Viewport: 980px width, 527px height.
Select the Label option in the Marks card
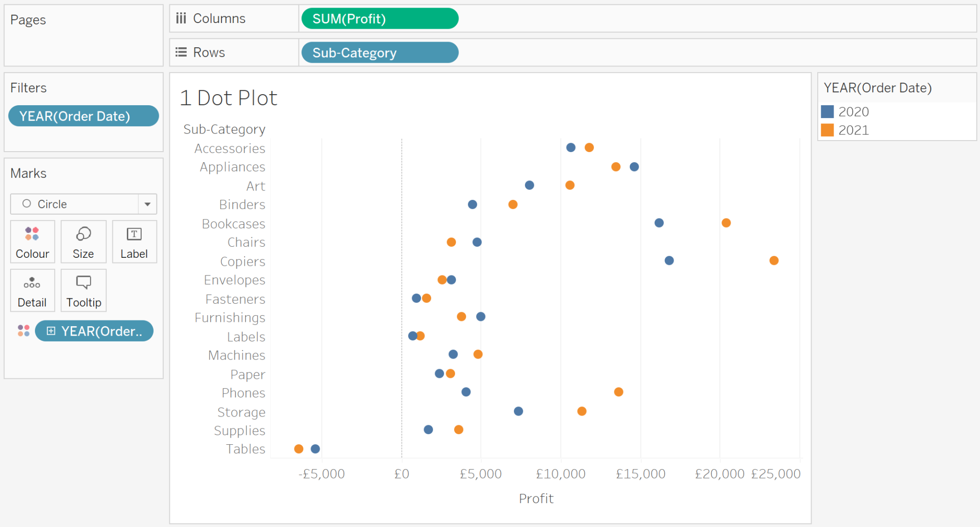coord(134,242)
